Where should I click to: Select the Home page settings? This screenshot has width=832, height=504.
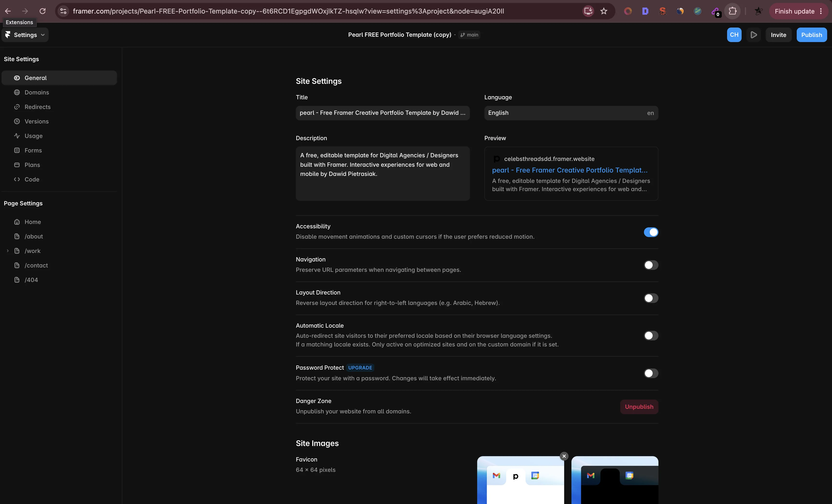pos(59,222)
